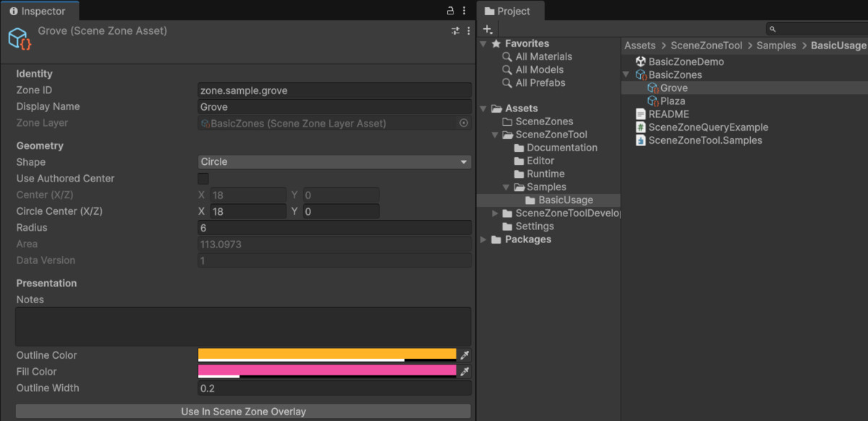Select the Documentation folder
Screen dimensions: 868x421
pos(556,148)
